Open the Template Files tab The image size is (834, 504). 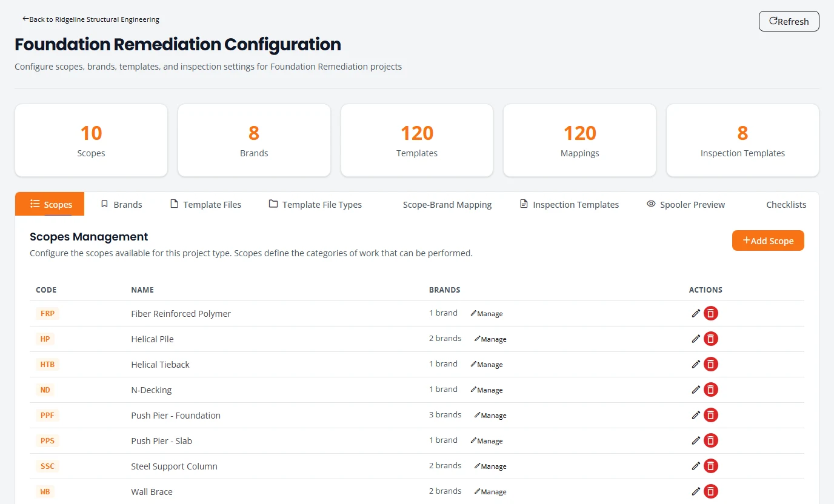click(206, 204)
